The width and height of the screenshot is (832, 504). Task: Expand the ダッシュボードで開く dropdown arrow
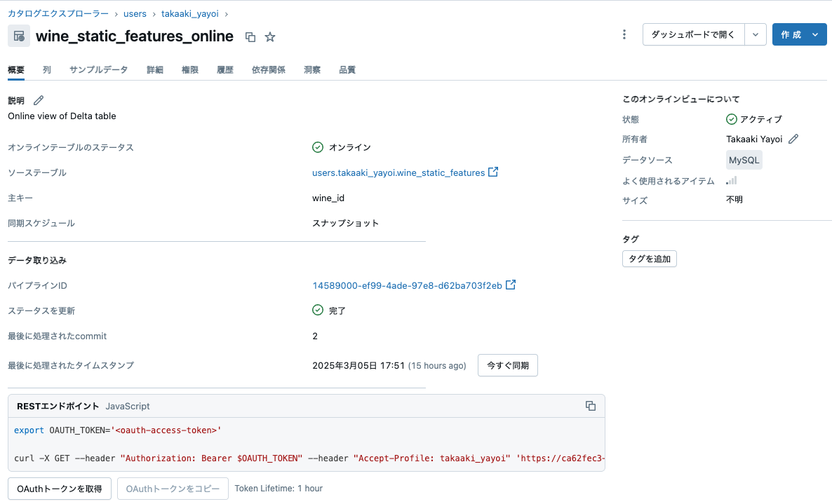(756, 34)
